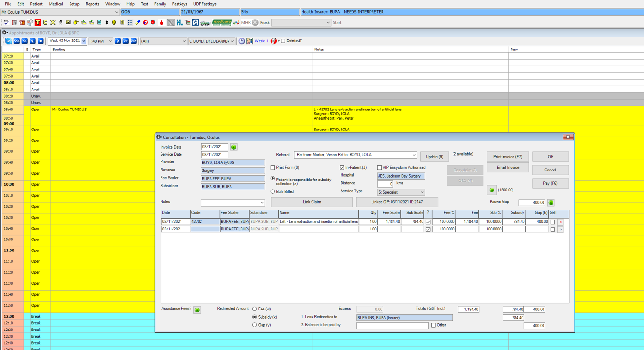This screenshot has height=350, width=644.
Task: Select the Bulk Billed radio button
Action: point(273,192)
